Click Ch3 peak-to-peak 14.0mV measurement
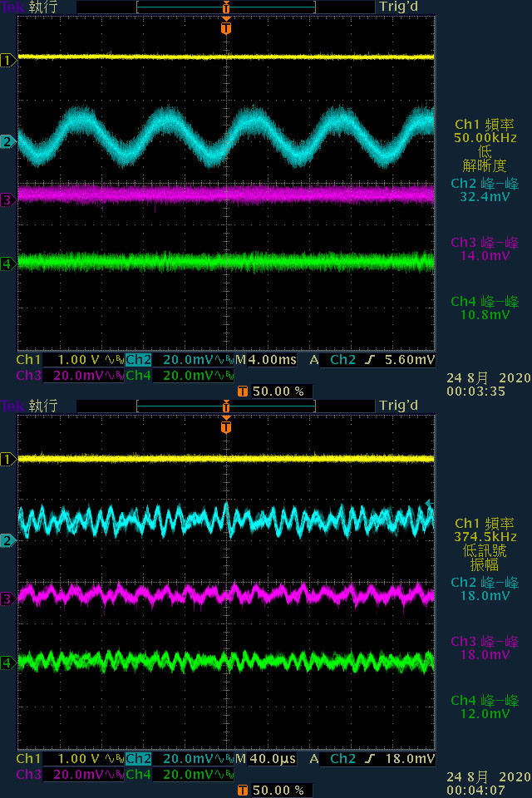 tap(485, 249)
